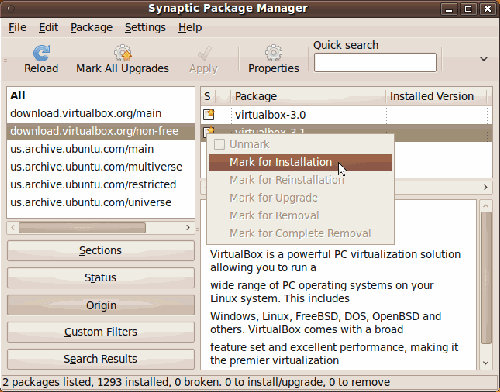The width and height of the screenshot is (500, 392).
Task: Select us.archive.ubuntu.com/universe origin
Action: pos(101,202)
